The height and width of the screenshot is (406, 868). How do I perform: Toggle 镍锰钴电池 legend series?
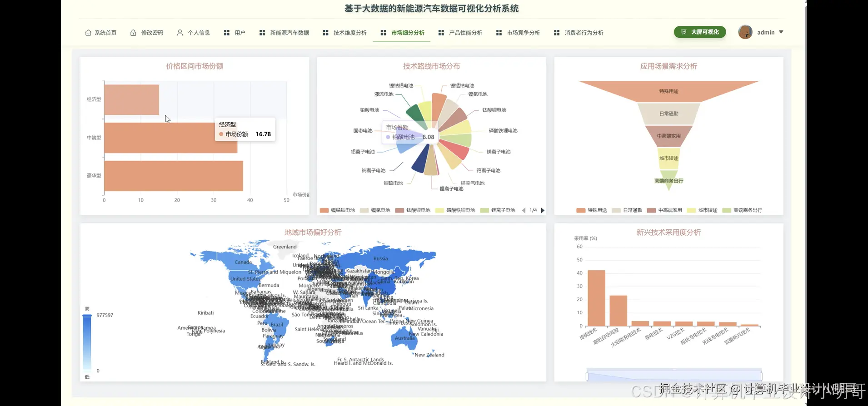[x=338, y=210]
